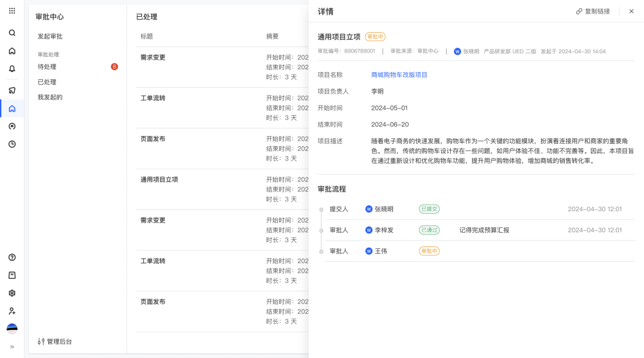Open settings gear icon in sidebar
Image resolution: width=644 pixels, height=358 pixels.
tap(12, 293)
